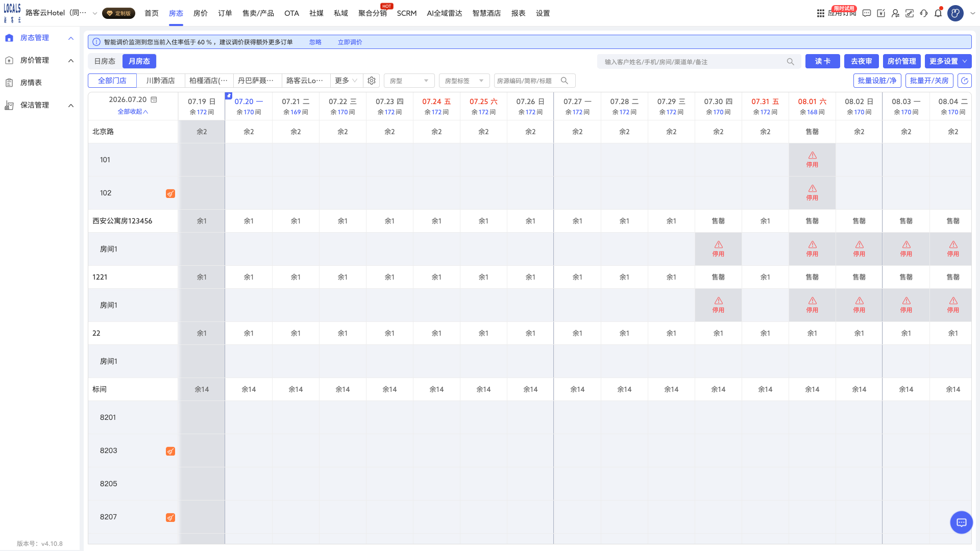Click the 立即调价 link in banner
The image size is (980, 551).
(x=350, y=42)
